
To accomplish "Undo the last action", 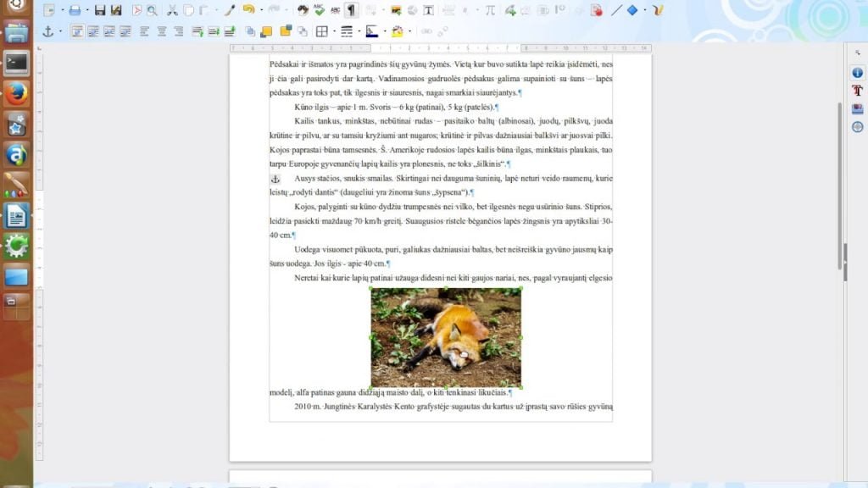I will (248, 10).
